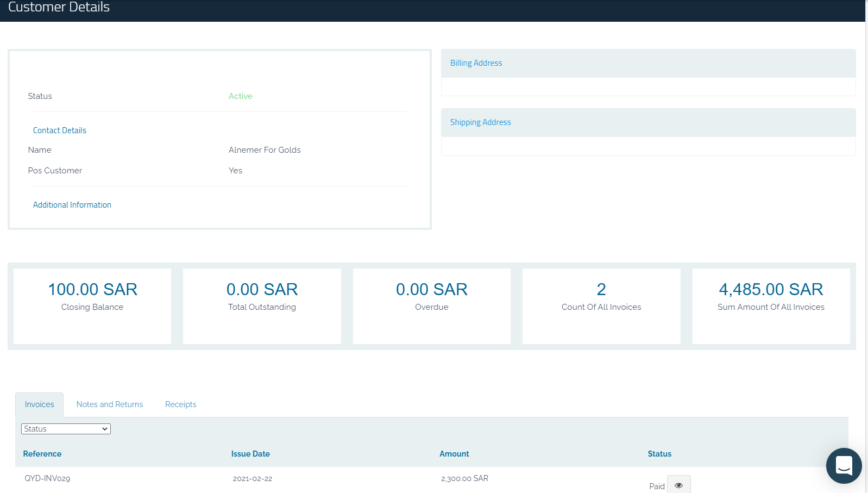Click the Total Outstanding card

tap(262, 306)
